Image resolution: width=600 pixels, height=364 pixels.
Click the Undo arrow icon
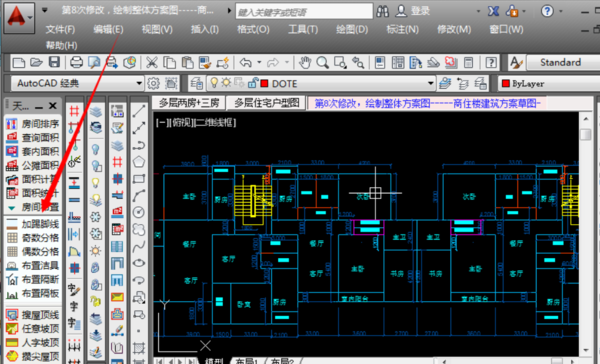click(246, 62)
